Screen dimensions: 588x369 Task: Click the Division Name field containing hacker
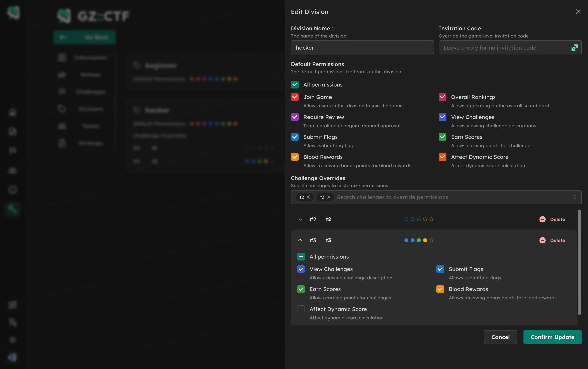point(362,47)
